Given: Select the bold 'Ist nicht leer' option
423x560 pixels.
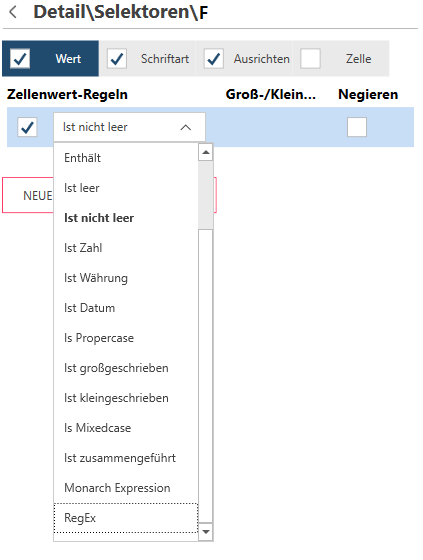Looking at the screenshot, I should (126, 218).
